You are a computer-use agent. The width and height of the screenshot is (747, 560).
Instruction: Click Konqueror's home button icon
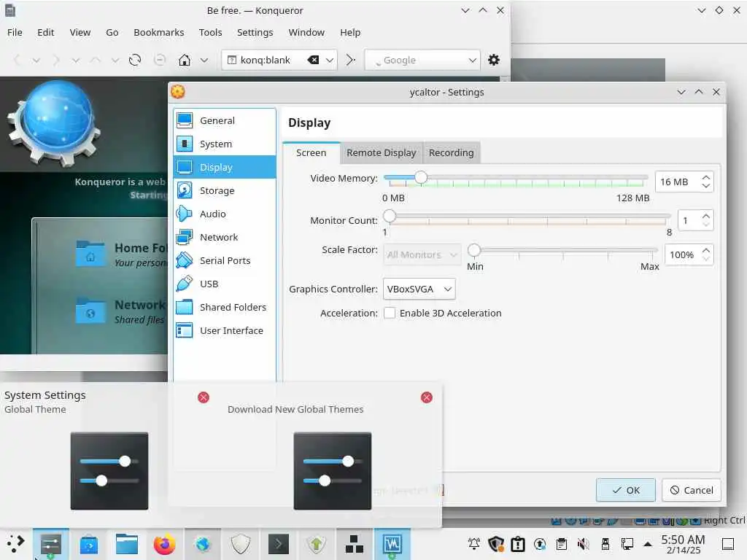click(x=185, y=60)
